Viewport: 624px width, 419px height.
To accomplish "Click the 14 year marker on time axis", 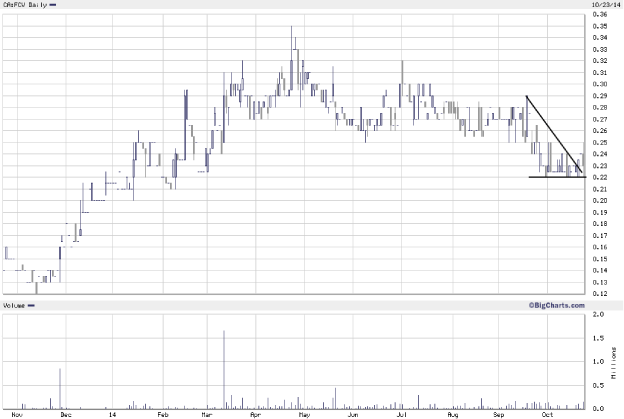I will click(110, 413).
